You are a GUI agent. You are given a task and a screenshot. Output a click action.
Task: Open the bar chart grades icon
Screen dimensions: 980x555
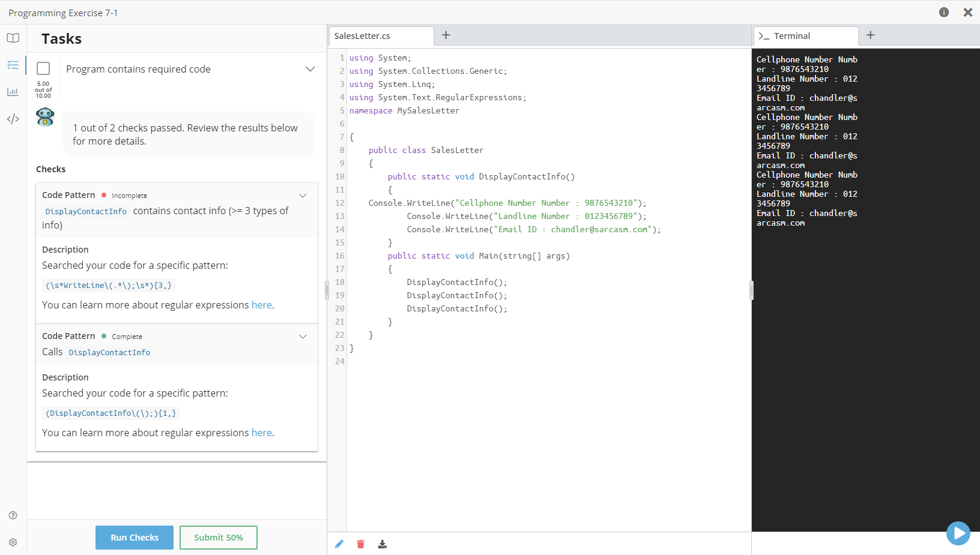(13, 92)
